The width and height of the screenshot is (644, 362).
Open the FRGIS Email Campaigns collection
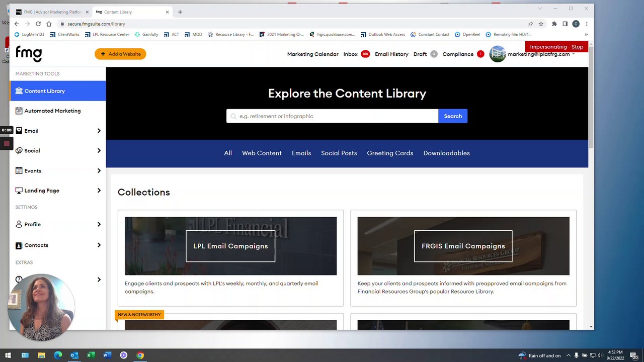coord(463,246)
